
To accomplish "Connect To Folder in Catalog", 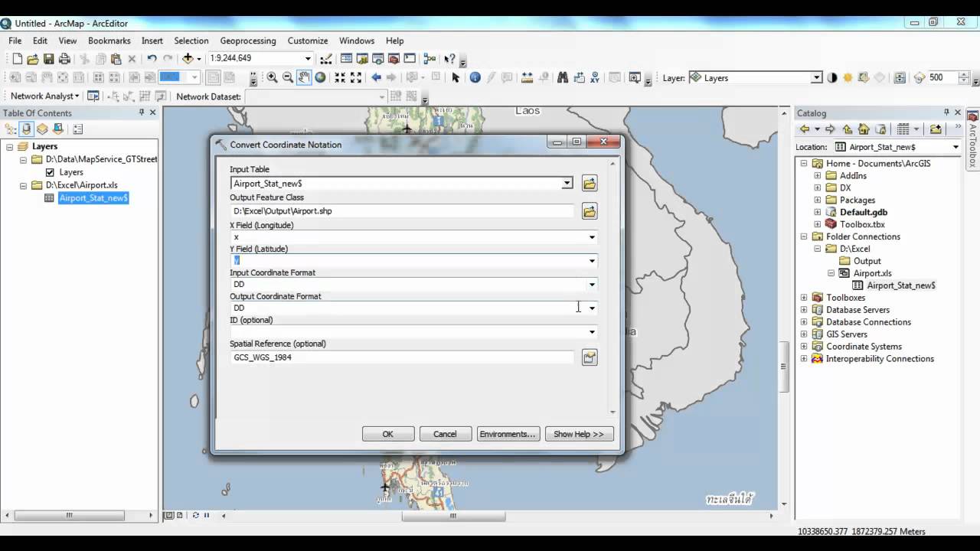I will [x=936, y=129].
